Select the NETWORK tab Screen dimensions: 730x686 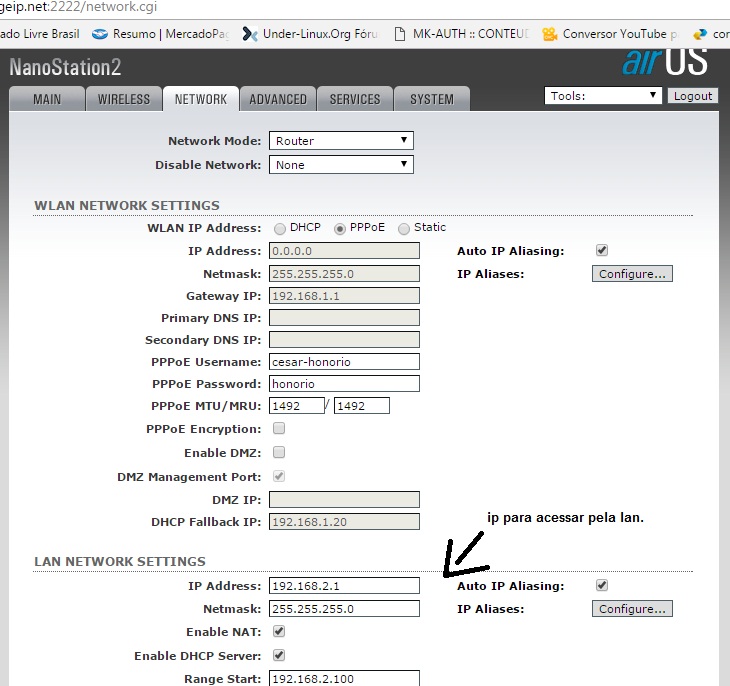click(201, 99)
